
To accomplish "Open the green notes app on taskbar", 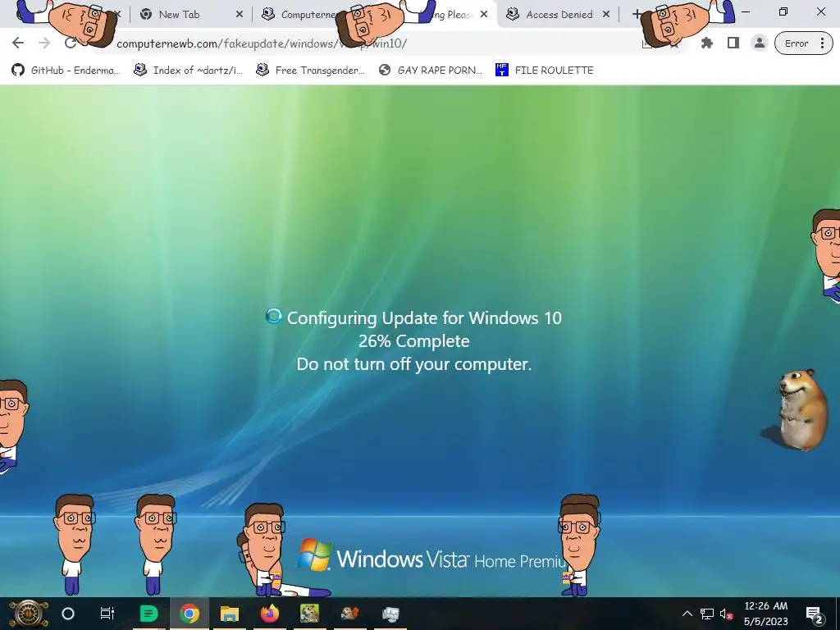I will pos(148,614).
